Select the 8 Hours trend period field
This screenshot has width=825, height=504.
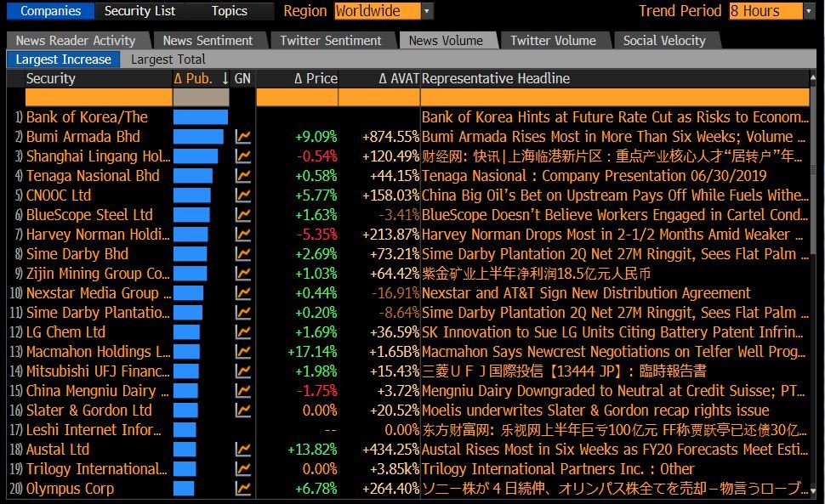click(766, 11)
